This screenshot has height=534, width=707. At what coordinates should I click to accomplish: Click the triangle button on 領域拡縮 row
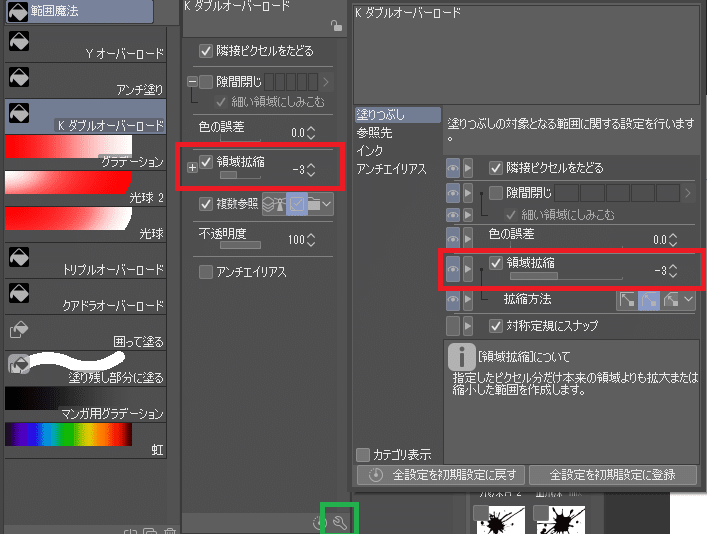tap(468, 269)
